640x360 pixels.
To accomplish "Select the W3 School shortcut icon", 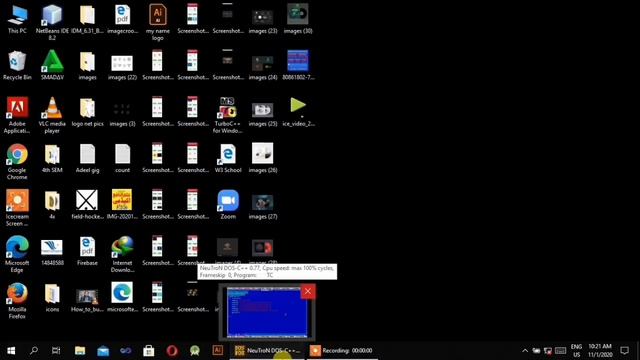I will click(x=228, y=158).
